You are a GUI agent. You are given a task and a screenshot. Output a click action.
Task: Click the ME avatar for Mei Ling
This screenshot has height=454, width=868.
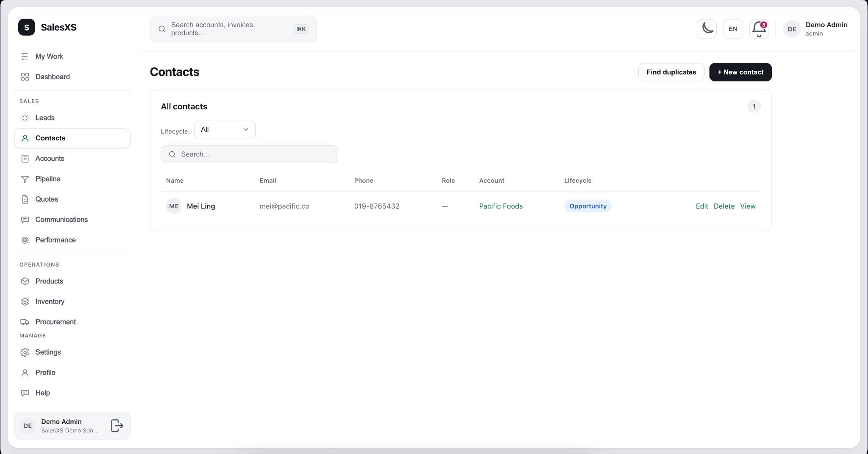pyautogui.click(x=174, y=206)
